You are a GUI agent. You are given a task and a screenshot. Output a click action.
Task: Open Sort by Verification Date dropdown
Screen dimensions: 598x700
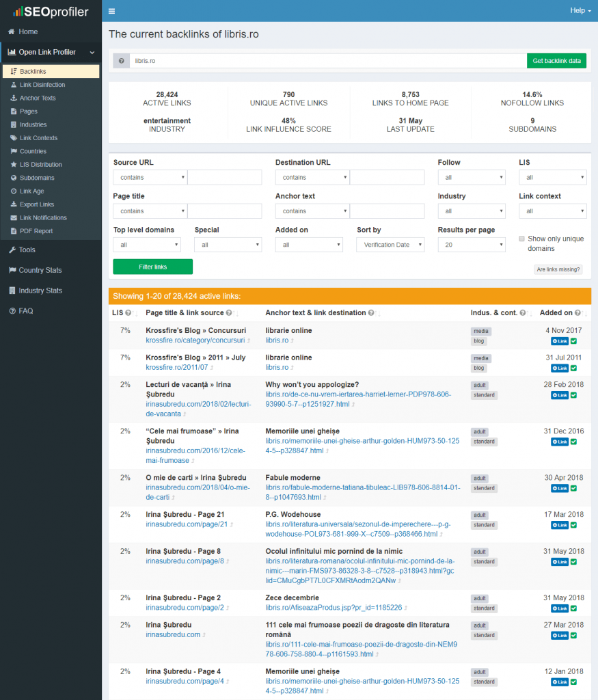[390, 245]
